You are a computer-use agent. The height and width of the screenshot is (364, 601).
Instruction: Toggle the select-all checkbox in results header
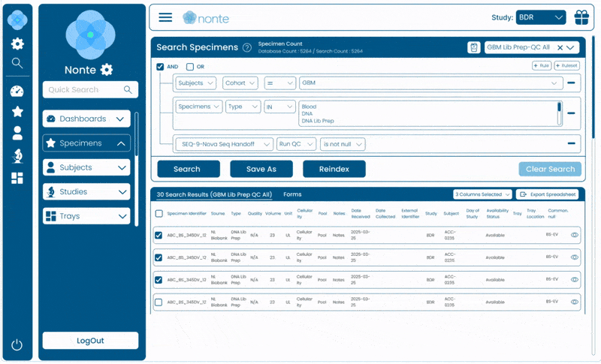tap(159, 214)
